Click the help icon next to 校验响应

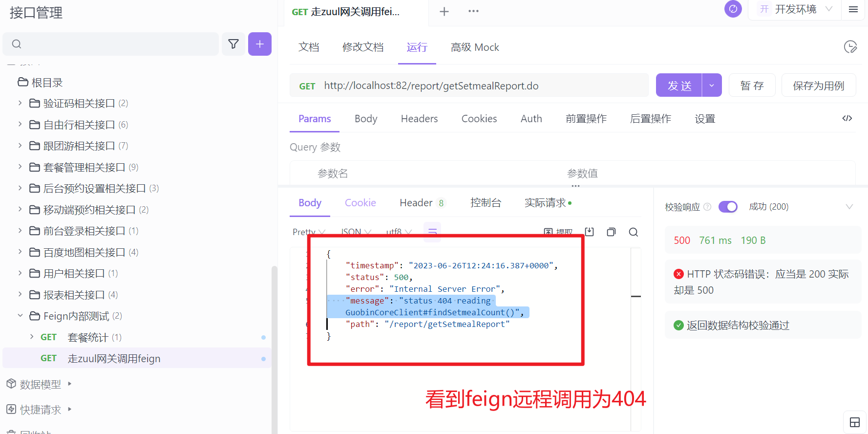pos(707,207)
